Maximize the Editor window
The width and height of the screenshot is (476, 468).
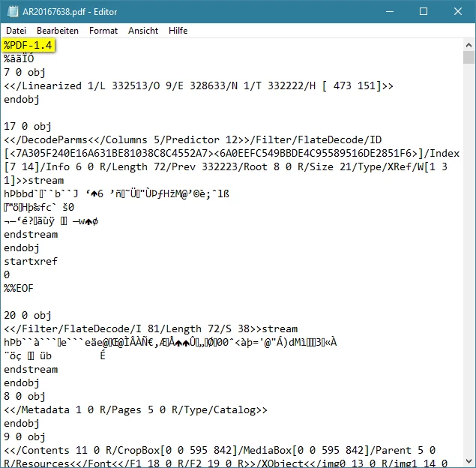tap(424, 11)
